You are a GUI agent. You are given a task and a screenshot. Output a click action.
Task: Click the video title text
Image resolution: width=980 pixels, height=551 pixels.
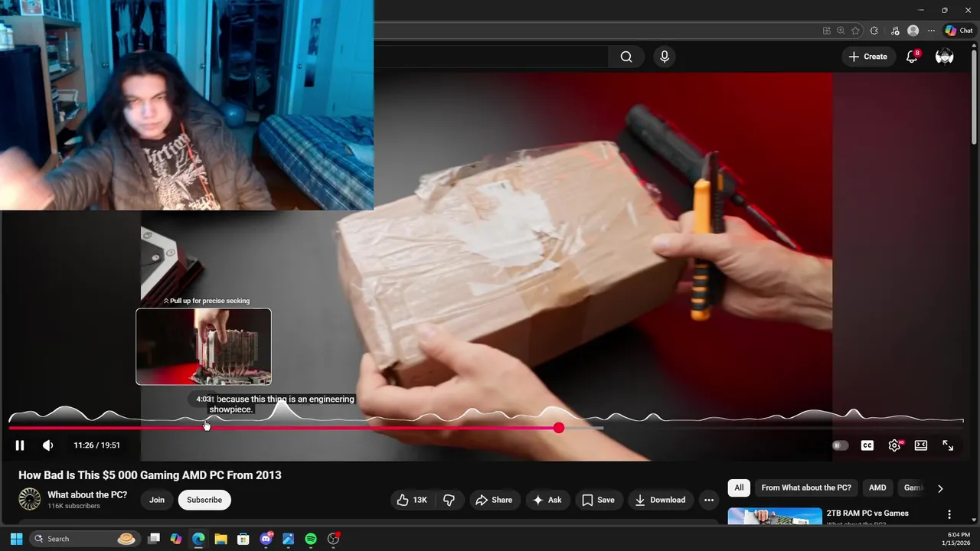150,475
